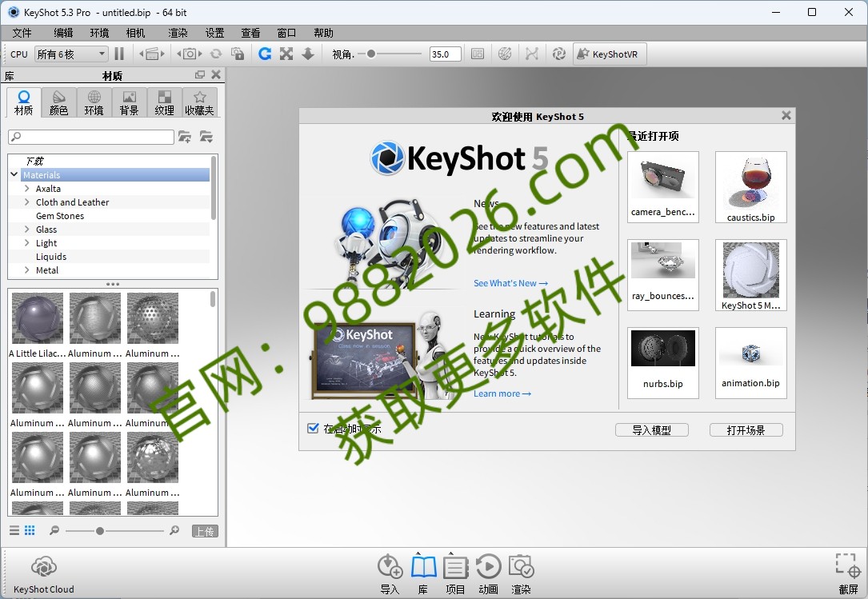
Task: Open recent file nurbs.bip
Action: tap(662, 362)
